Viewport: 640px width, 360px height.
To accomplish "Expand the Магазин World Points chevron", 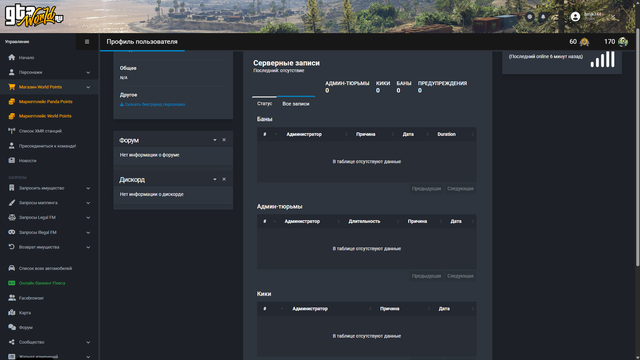I will 88,87.
